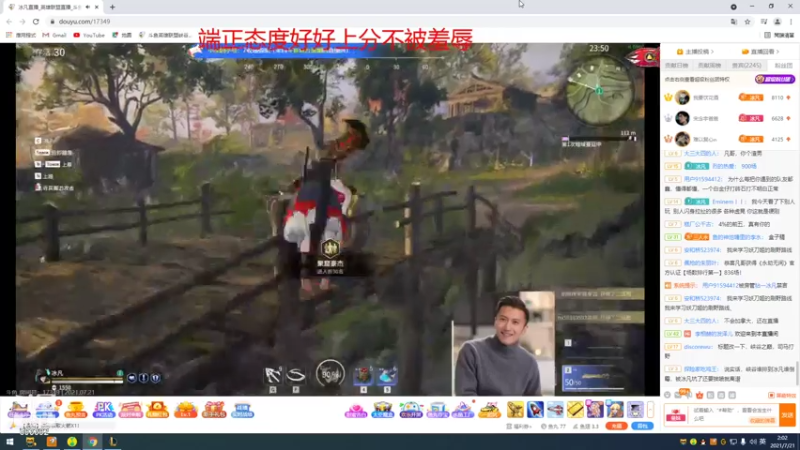
Task: Open the Gmail bookmark
Action: [55, 35]
